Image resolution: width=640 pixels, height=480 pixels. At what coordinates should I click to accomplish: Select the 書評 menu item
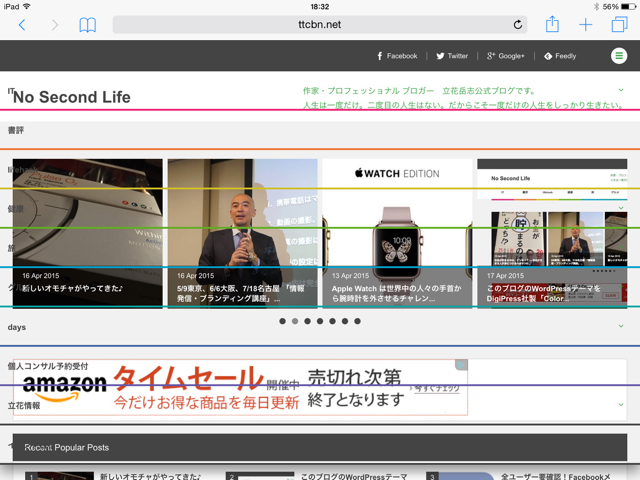click(x=16, y=130)
